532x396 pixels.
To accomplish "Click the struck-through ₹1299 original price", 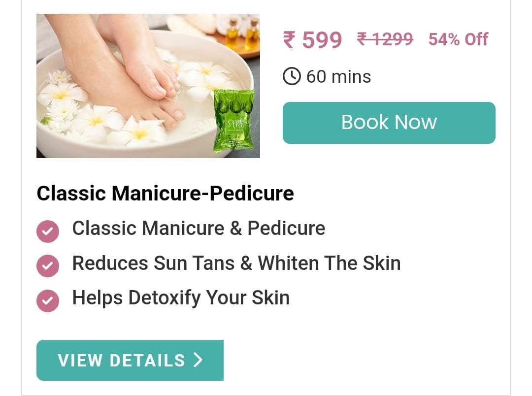I will [x=385, y=39].
